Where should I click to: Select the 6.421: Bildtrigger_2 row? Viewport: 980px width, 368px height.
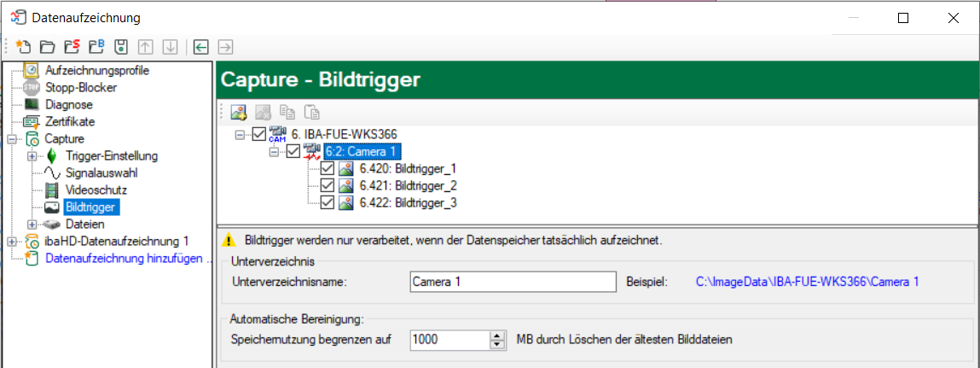[408, 186]
